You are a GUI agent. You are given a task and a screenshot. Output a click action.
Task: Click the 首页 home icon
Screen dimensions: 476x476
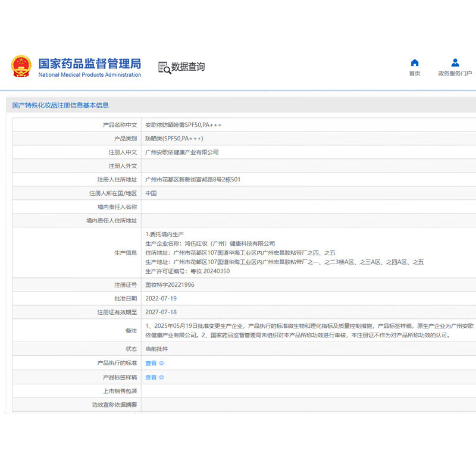[x=415, y=62]
